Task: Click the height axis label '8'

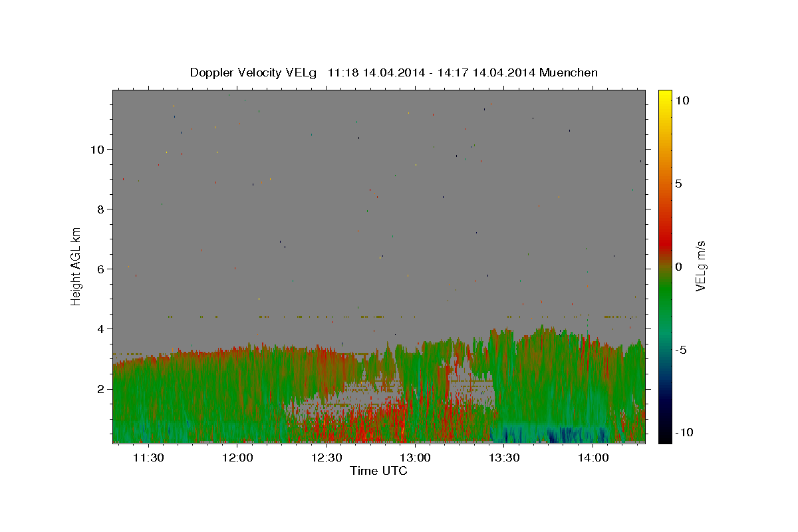Action: pyautogui.click(x=101, y=209)
